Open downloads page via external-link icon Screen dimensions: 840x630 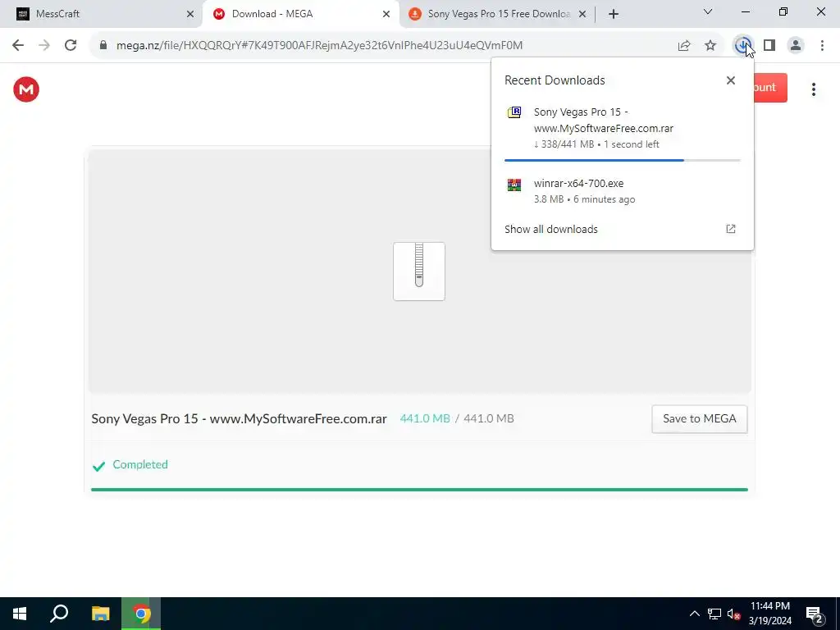[x=731, y=230]
